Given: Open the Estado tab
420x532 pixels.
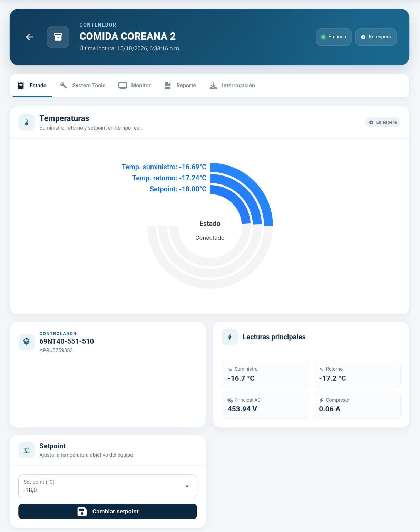Looking at the screenshot, I should tap(32, 86).
